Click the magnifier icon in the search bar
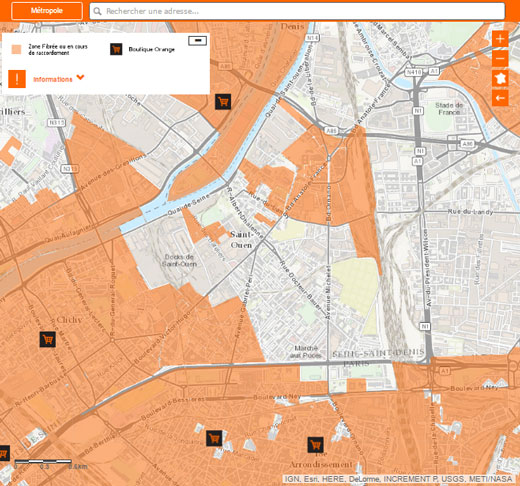The image size is (520, 486). tap(97, 11)
